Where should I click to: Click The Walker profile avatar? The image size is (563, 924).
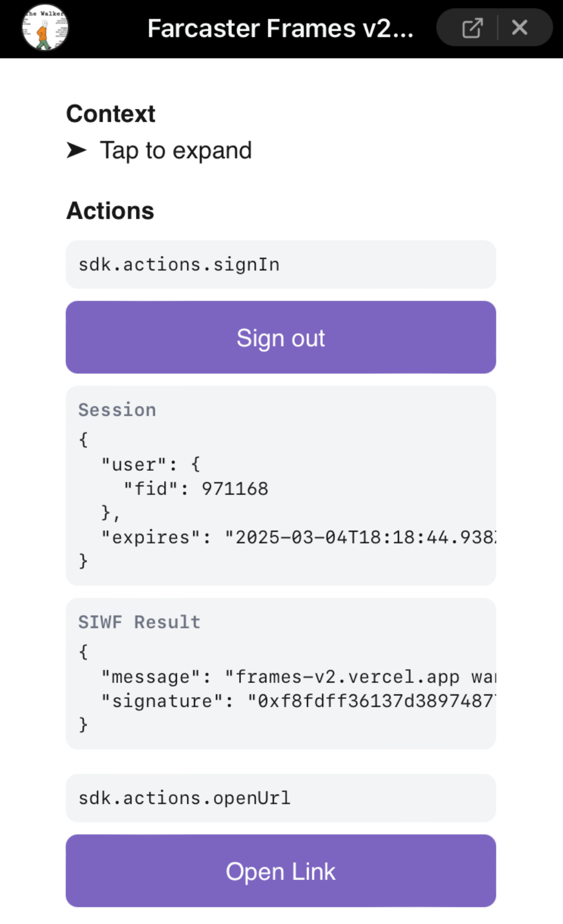(45, 28)
